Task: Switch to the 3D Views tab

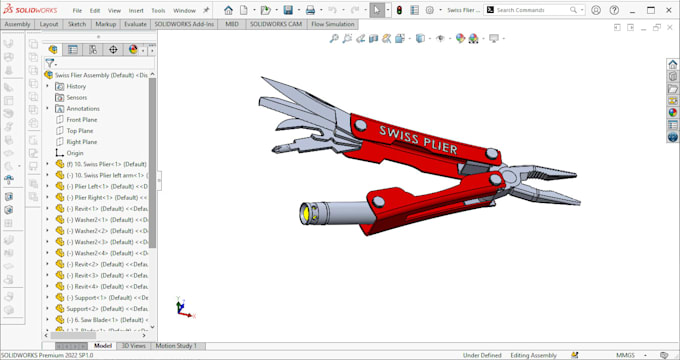Action: pos(133,346)
